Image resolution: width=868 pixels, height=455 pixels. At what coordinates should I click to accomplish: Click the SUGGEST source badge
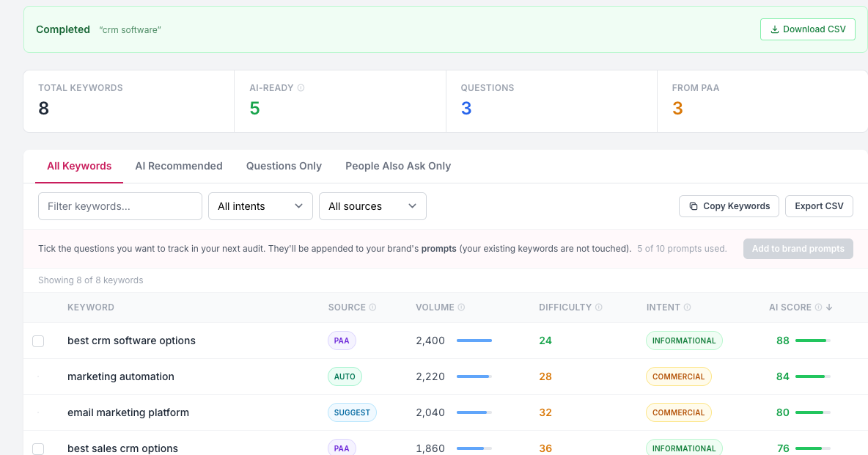pos(352,412)
